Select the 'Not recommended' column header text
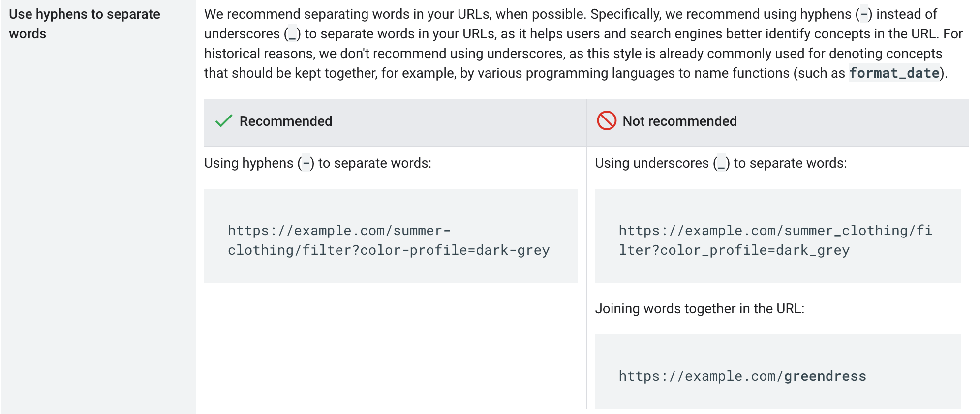This screenshot has height=414, width=980. pyautogui.click(x=680, y=121)
